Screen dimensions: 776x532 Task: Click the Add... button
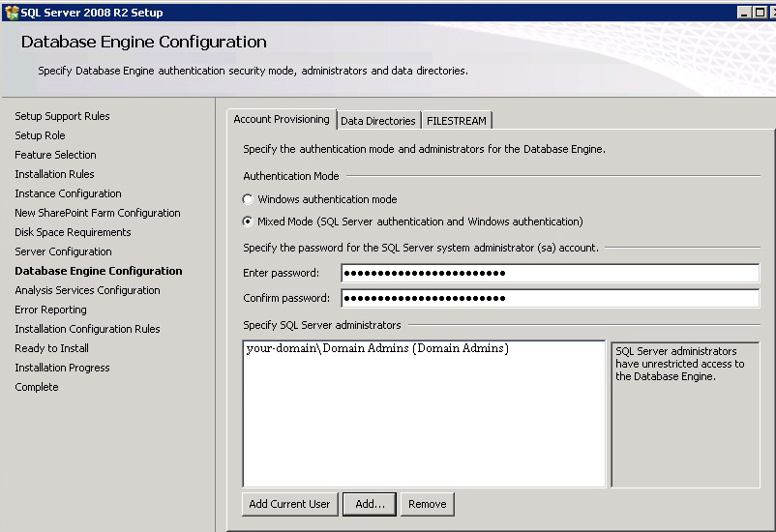click(370, 504)
